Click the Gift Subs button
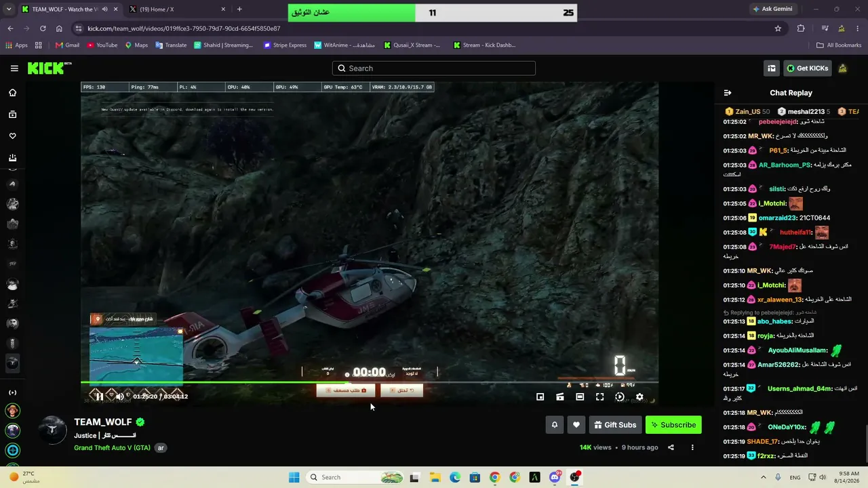 click(x=615, y=425)
